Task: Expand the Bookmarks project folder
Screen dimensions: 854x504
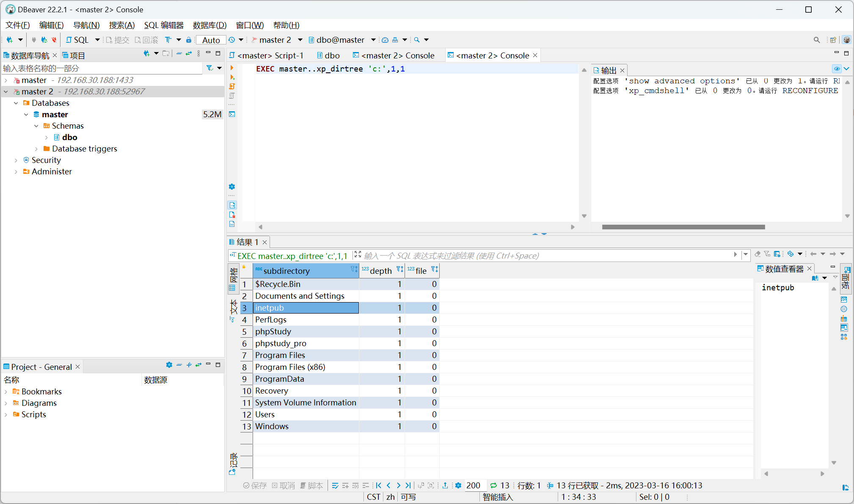Action: pos(6,391)
